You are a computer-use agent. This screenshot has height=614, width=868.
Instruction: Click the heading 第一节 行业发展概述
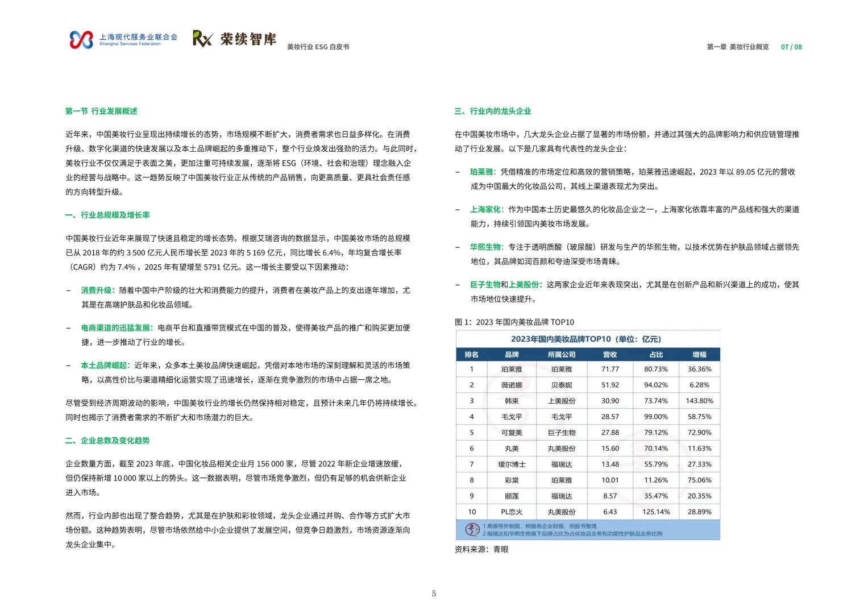click(x=101, y=111)
